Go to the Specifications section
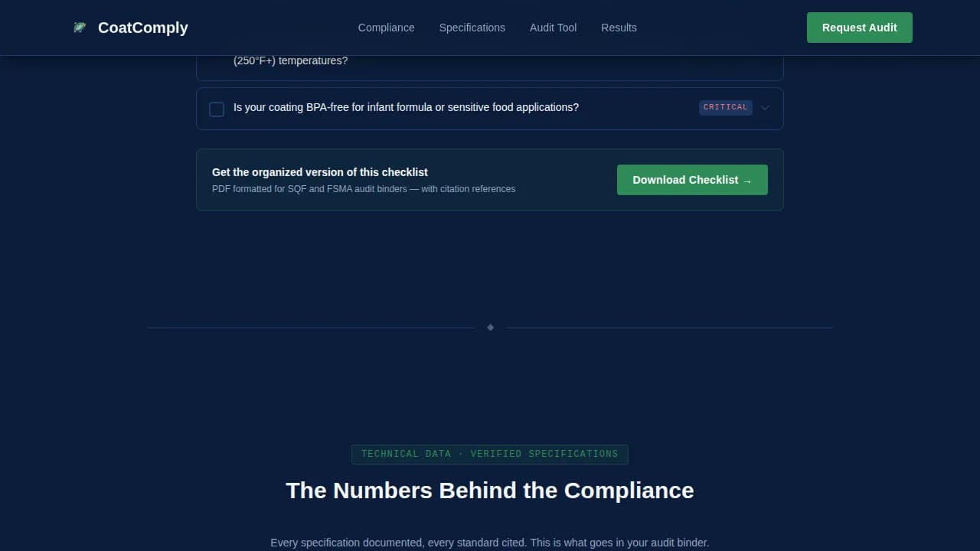 point(472,28)
